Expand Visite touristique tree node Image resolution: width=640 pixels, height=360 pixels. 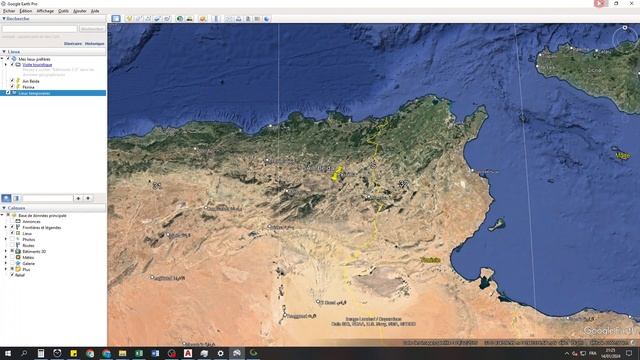point(6,64)
